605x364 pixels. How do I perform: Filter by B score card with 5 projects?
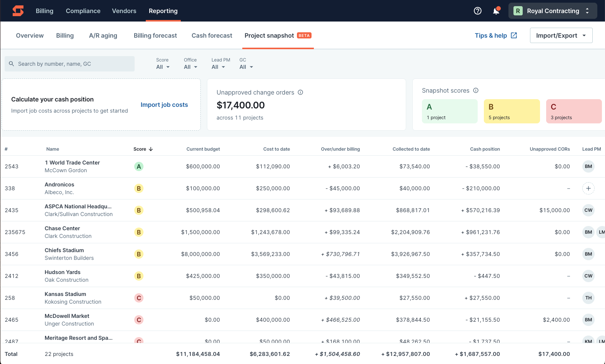[512, 111]
